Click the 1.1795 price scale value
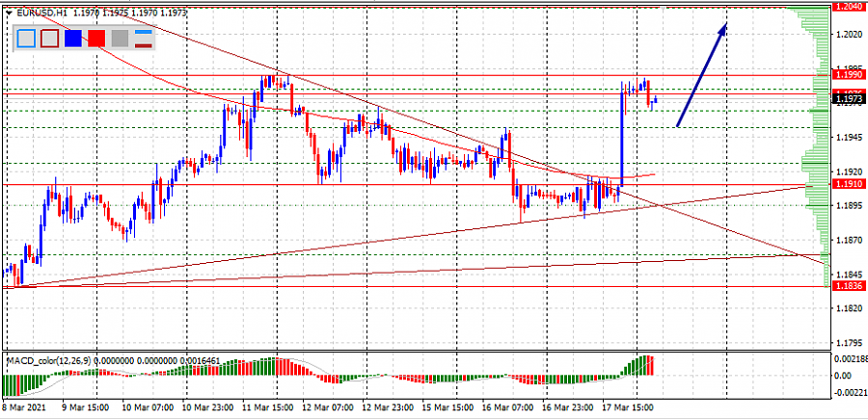The height and width of the screenshot is (420, 868). coord(852,343)
